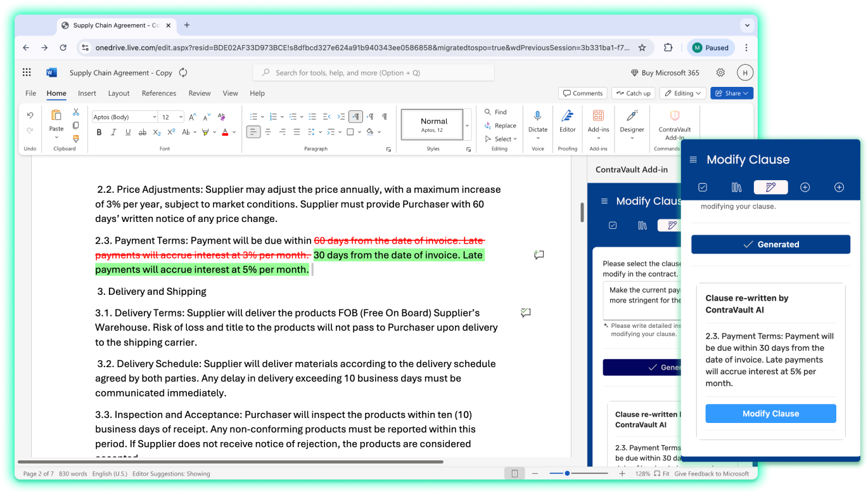Screen dimensions: 868x494
Task: Click Generated button in enlarged panel
Action: tap(770, 244)
